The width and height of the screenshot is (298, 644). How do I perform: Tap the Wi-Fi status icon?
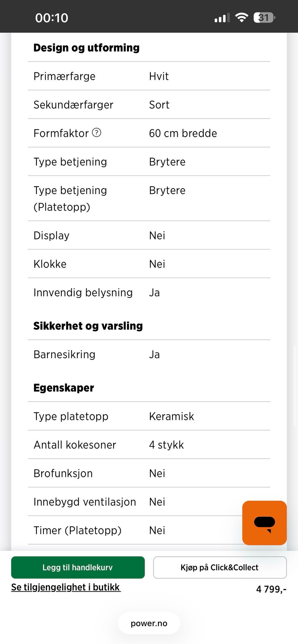[x=242, y=17]
